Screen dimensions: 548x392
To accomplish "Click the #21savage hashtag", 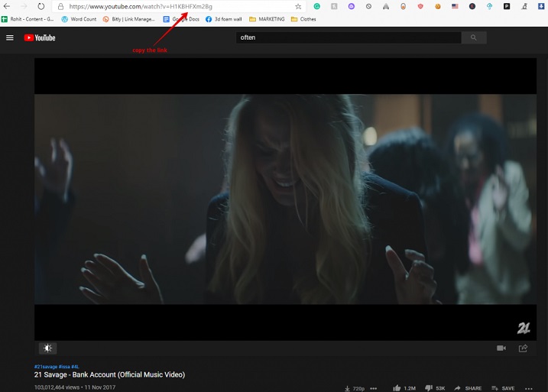I will [x=45, y=367].
